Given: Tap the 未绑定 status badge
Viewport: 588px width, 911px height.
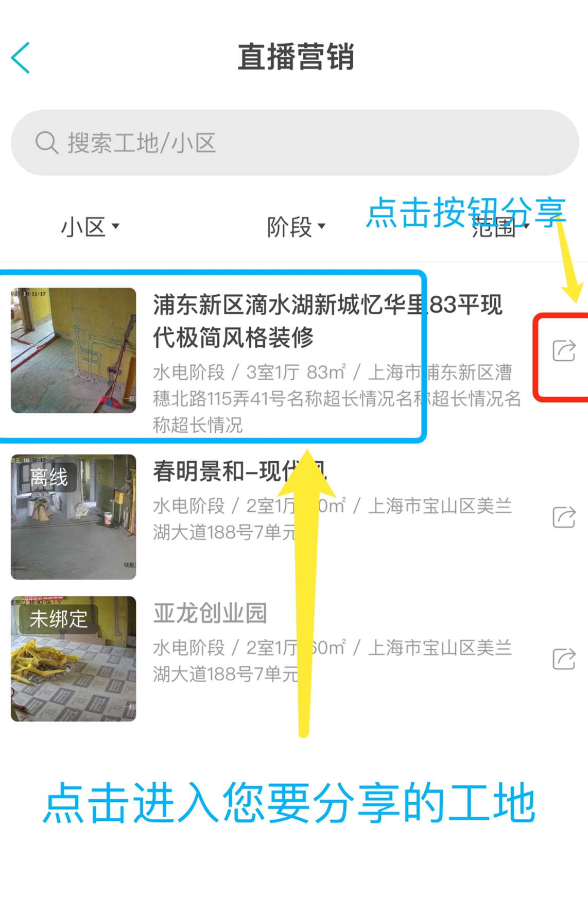Looking at the screenshot, I should pyautogui.click(x=58, y=619).
